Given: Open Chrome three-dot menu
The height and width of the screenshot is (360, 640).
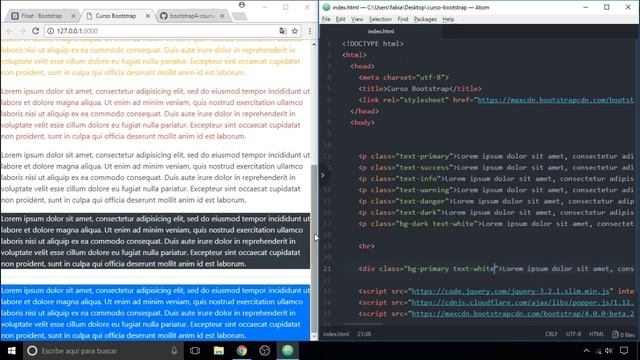Looking at the screenshot, I should pyautogui.click(x=310, y=31).
